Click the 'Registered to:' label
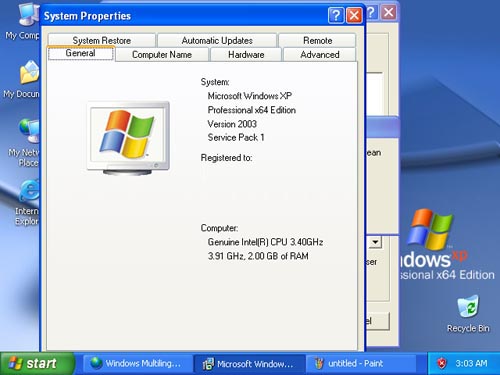This screenshot has height=375, width=500. [226, 158]
